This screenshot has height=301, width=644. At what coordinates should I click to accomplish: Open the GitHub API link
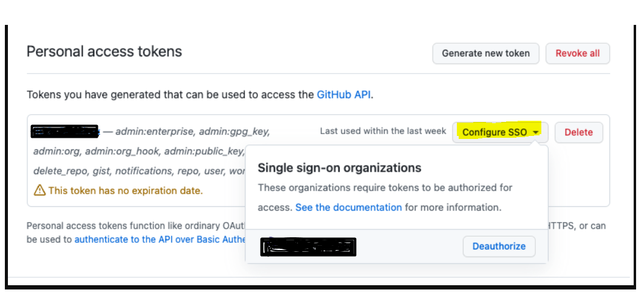(x=344, y=95)
